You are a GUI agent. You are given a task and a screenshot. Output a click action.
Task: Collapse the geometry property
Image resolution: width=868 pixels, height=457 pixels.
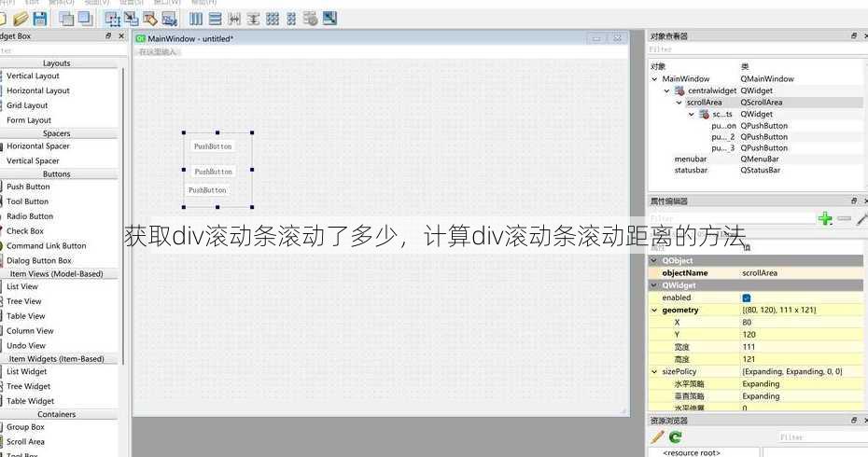(655, 311)
